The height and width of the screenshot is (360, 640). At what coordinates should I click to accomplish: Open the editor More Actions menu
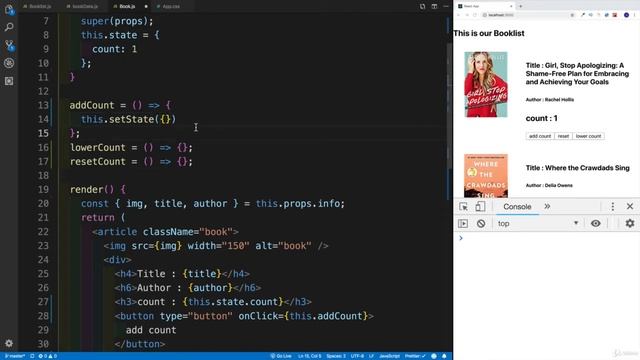click(x=446, y=6)
